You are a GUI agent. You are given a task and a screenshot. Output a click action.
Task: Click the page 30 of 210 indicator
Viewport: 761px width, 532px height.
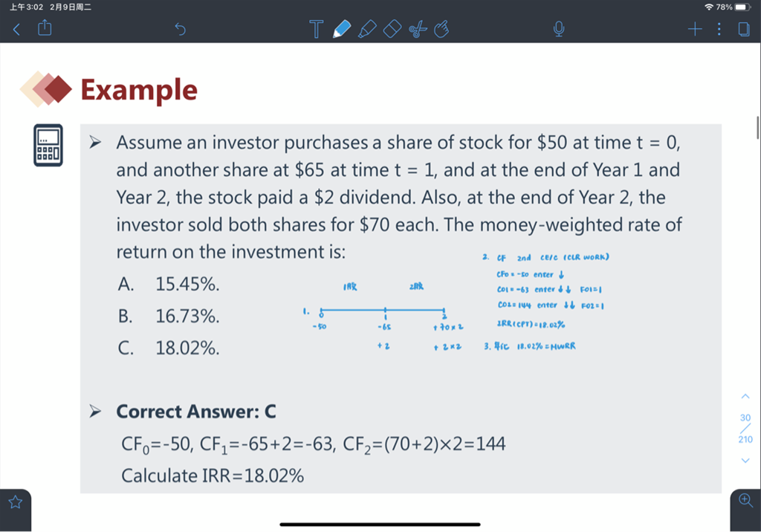(745, 428)
